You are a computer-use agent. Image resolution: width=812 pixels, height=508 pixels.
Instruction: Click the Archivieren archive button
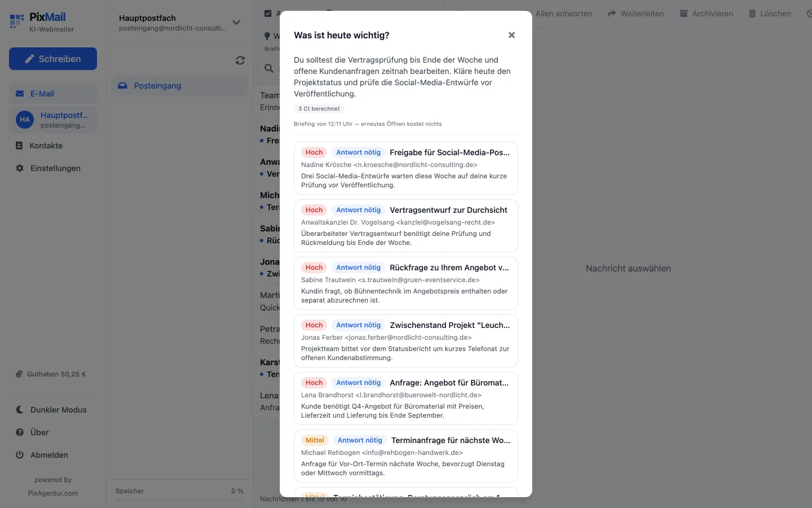(706, 14)
